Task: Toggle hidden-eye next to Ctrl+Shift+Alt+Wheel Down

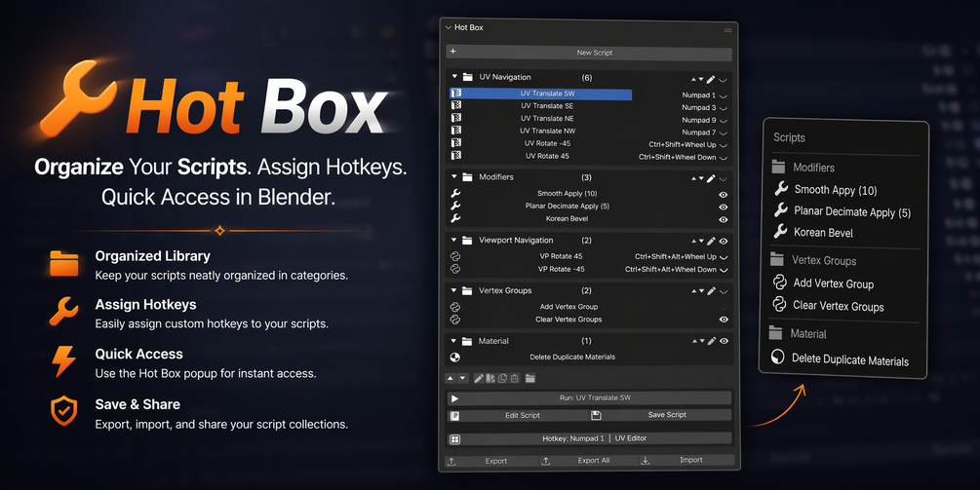Action: (724, 270)
